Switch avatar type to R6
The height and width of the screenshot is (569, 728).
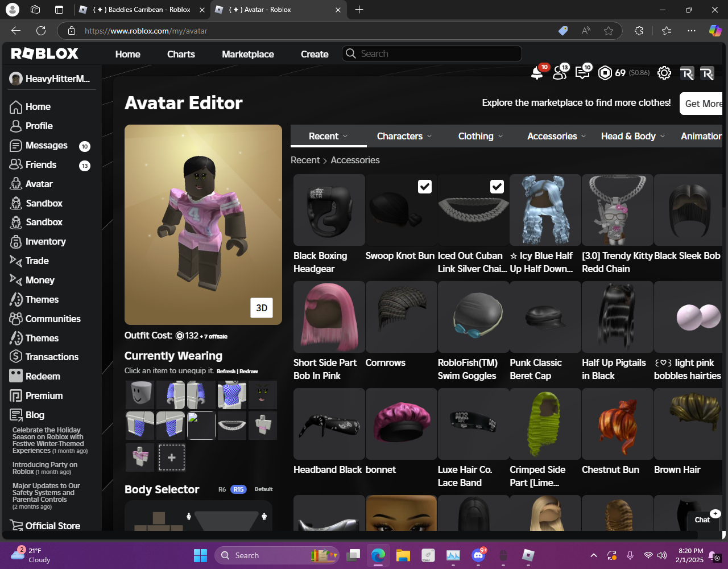click(222, 489)
